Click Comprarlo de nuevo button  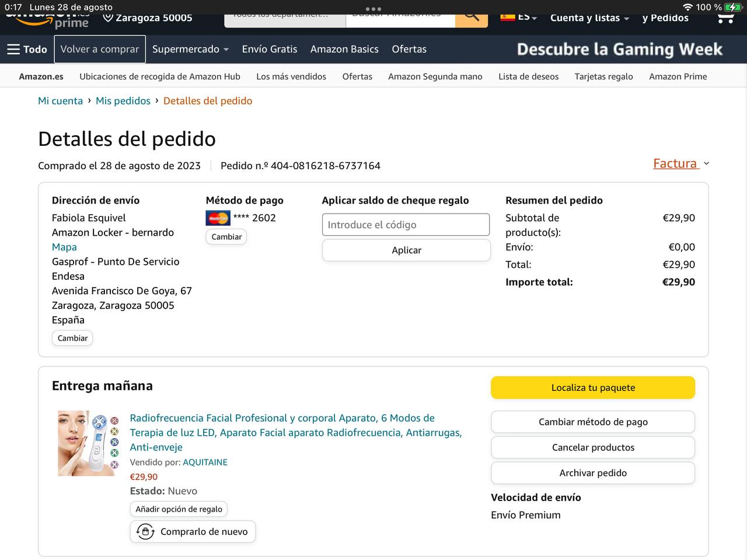[x=193, y=531]
